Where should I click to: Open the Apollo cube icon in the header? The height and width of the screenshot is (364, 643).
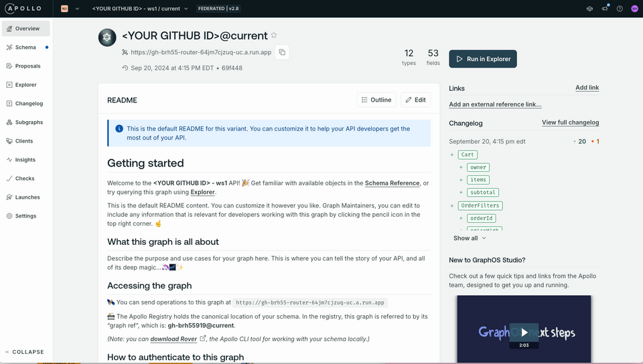pyautogui.click(x=589, y=9)
